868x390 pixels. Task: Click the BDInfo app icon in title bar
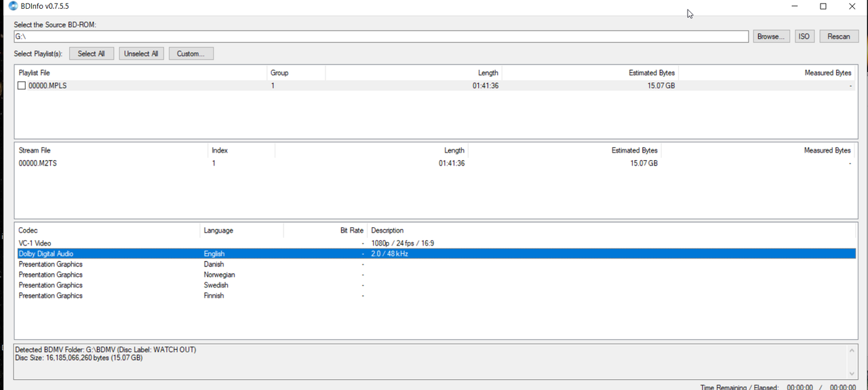[x=13, y=6]
